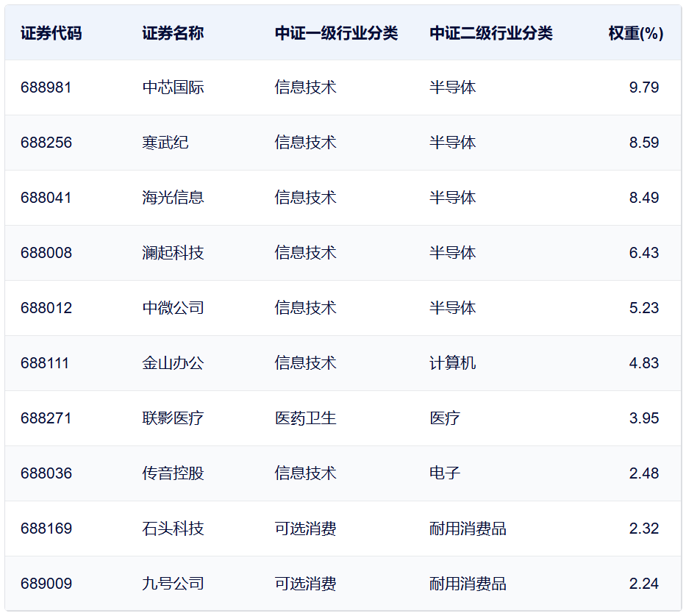Select stock name 中微公司
The height and width of the screenshot is (616, 686).
click(x=173, y=308)
